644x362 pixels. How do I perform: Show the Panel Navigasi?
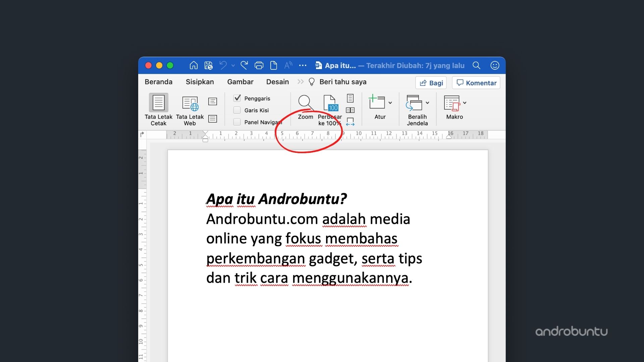click(238, 122)
